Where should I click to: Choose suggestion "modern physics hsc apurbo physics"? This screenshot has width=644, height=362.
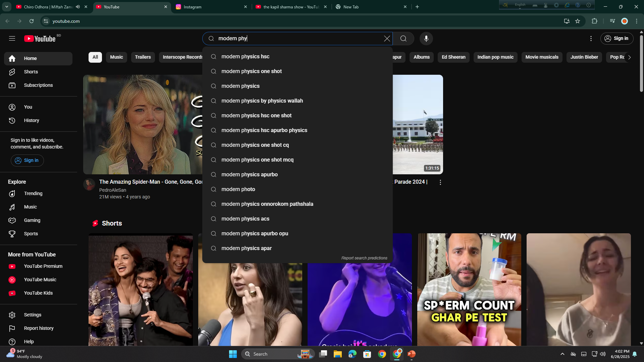point(297,130)
